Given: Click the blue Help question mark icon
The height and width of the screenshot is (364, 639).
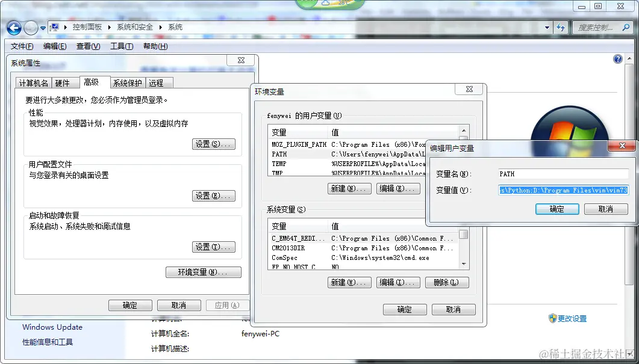Looking at the screenshot, I should [x=618, y=58].
